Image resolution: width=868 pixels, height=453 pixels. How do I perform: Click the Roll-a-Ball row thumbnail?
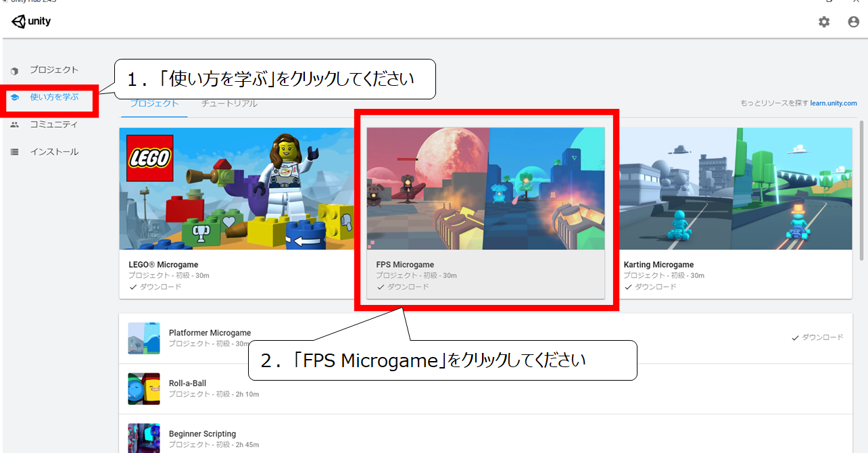click(144, 389)
